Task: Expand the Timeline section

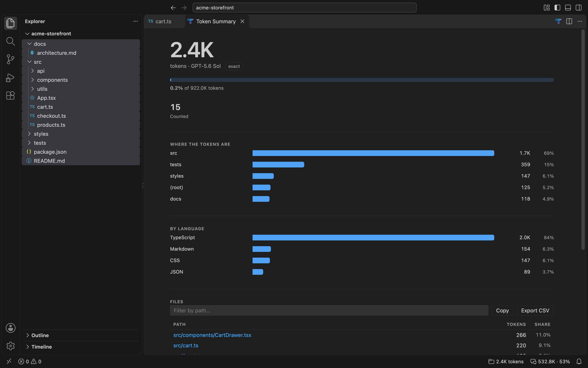Action: coord(81,347)
